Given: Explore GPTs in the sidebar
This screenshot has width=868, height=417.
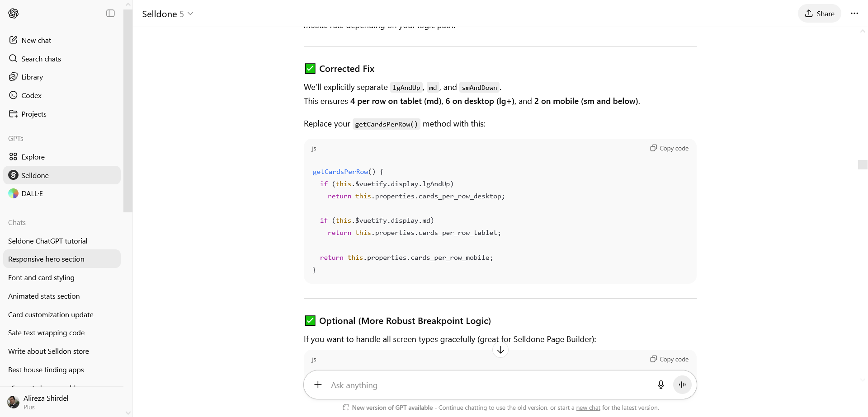Looking at the screenshot, I should click(62, 157).
